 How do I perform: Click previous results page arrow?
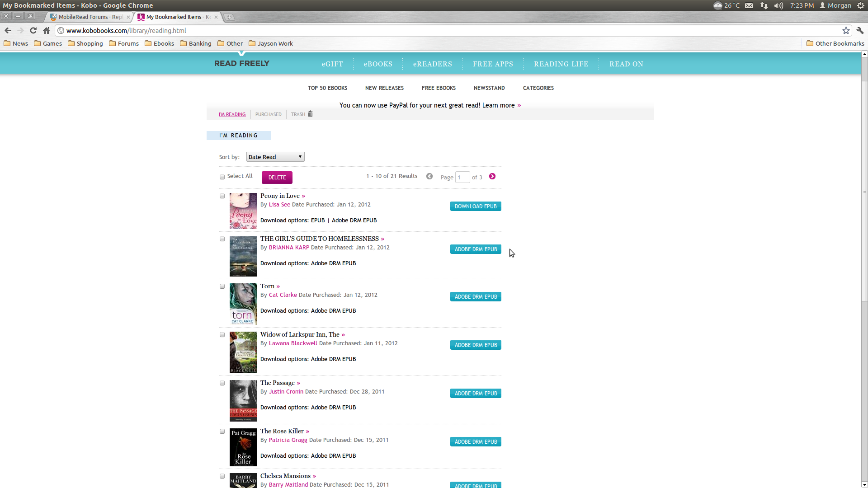pos(429,177)
